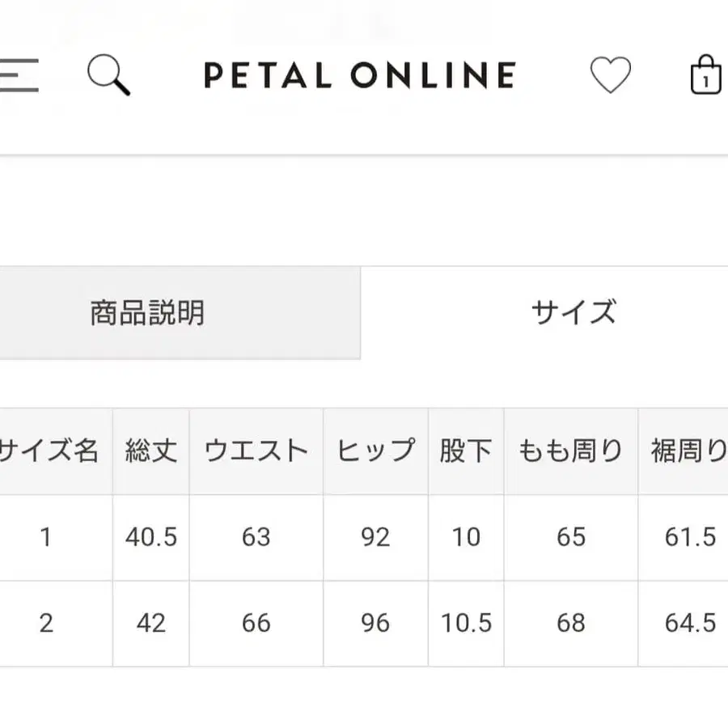The height and width of the screenshot is (728, 728).
Task: Tap the search icon in the header
Action: pyautogui.click(x=107, y=75)
